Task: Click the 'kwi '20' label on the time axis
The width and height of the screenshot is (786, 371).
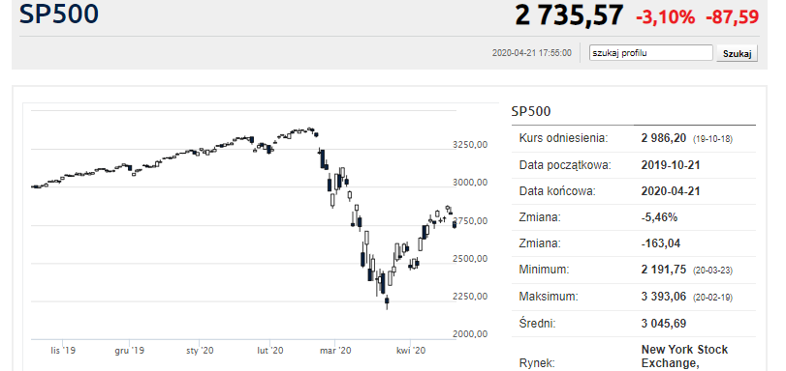Action: point(411,350)
